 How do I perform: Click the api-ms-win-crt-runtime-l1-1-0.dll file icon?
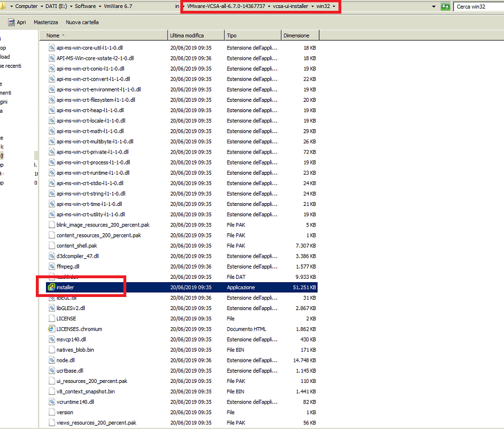tap(51, 173)
